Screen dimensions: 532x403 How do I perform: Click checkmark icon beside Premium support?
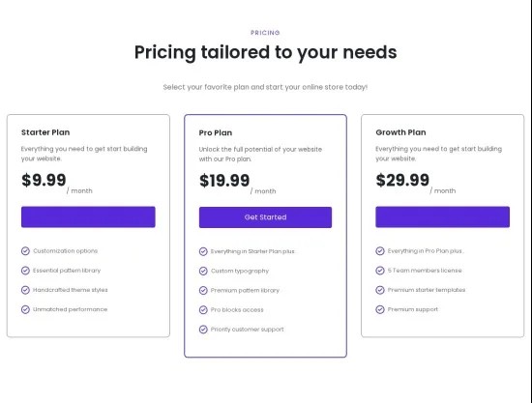(x=380, y=309)
